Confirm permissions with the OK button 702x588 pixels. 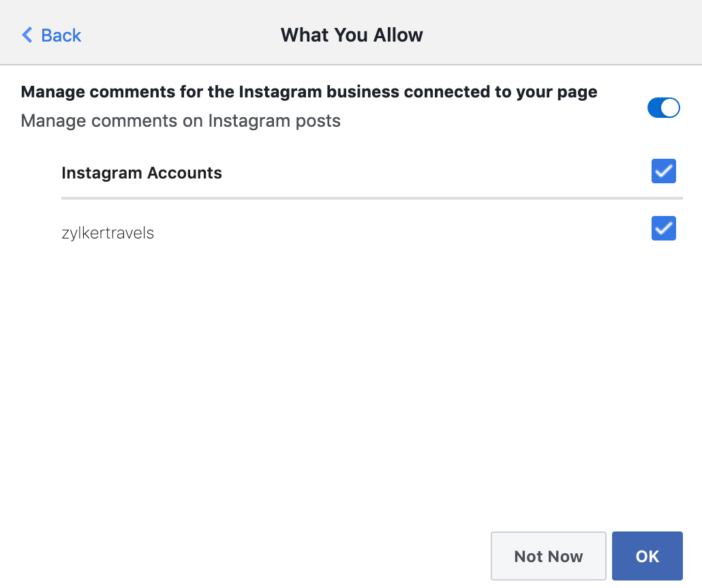647,556
